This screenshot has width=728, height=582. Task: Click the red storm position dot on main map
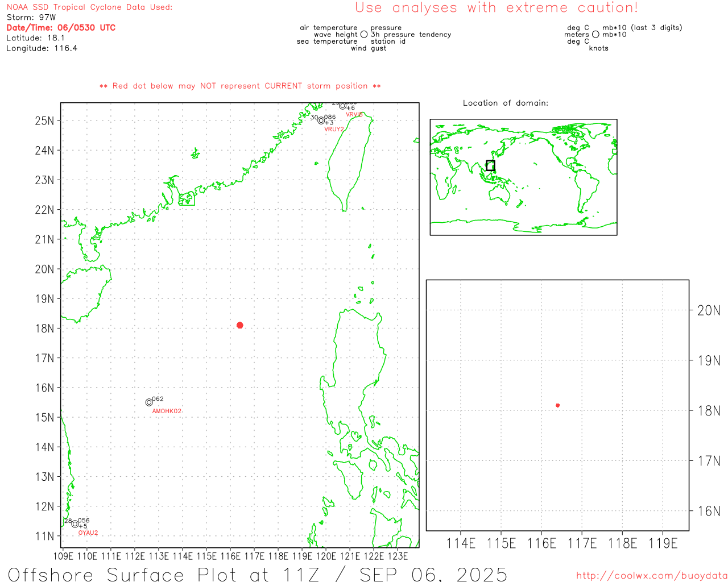click(240, 325)
